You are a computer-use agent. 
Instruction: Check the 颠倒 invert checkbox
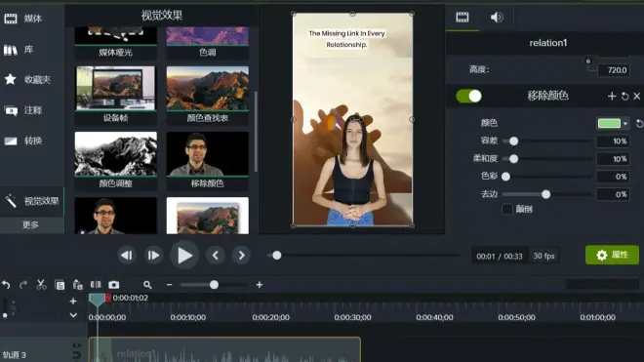[506, 209]
